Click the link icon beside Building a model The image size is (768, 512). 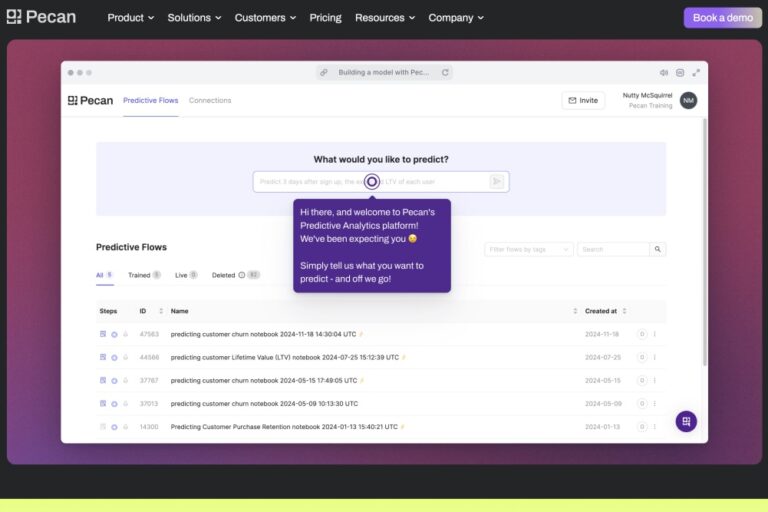pos(324,73)
